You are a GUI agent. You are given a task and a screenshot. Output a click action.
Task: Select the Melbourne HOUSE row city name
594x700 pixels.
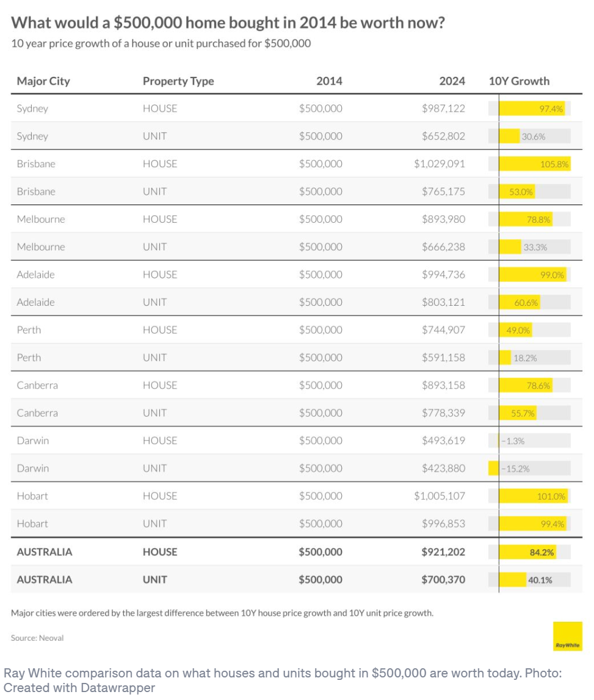click(x=41, y=219)
